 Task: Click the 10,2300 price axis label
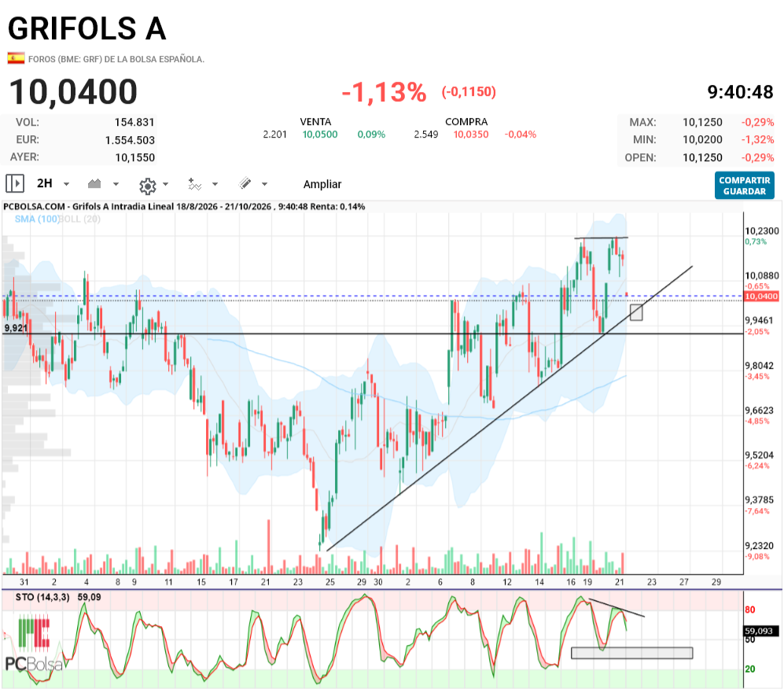click(x=762, y=231)
